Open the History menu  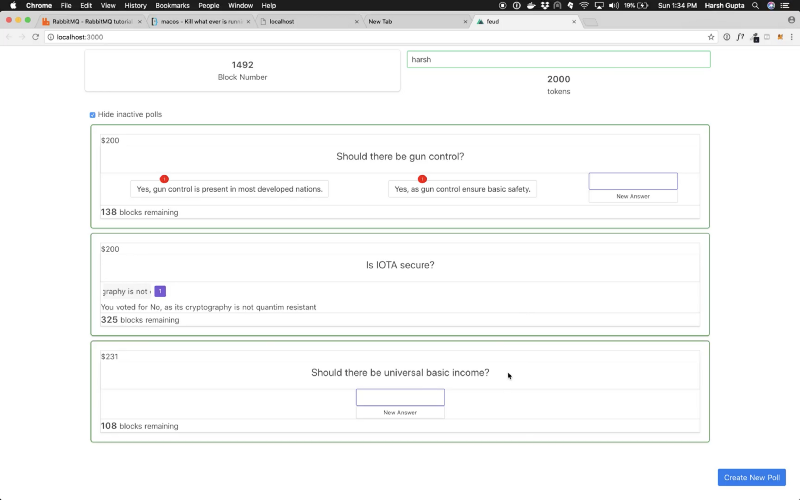pyautogui.click(x=135, y=6)
